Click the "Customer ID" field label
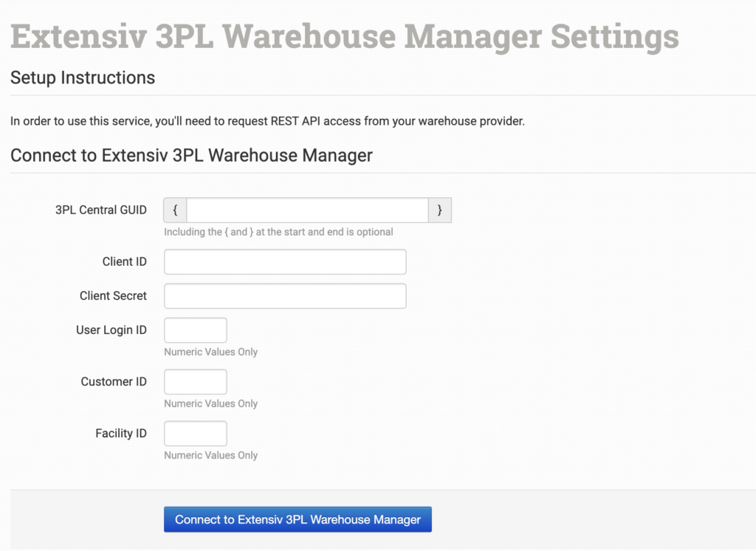This screenshot has height=551, width=756. point(114,381)
